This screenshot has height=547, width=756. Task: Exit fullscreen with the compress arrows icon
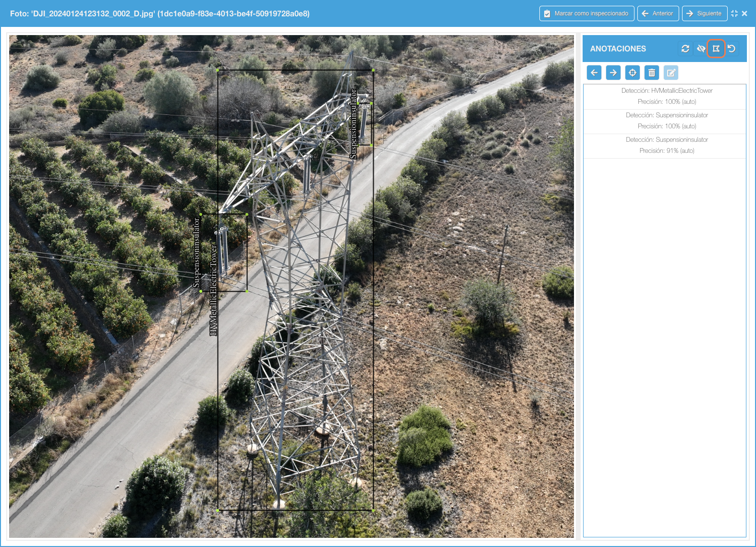(734, 13)
